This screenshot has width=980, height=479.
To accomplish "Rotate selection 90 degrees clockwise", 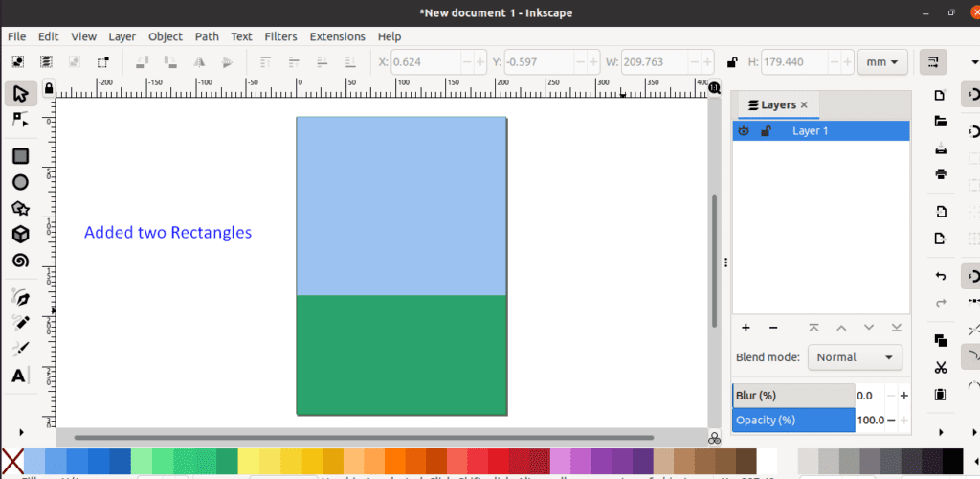I will [170, 62].
